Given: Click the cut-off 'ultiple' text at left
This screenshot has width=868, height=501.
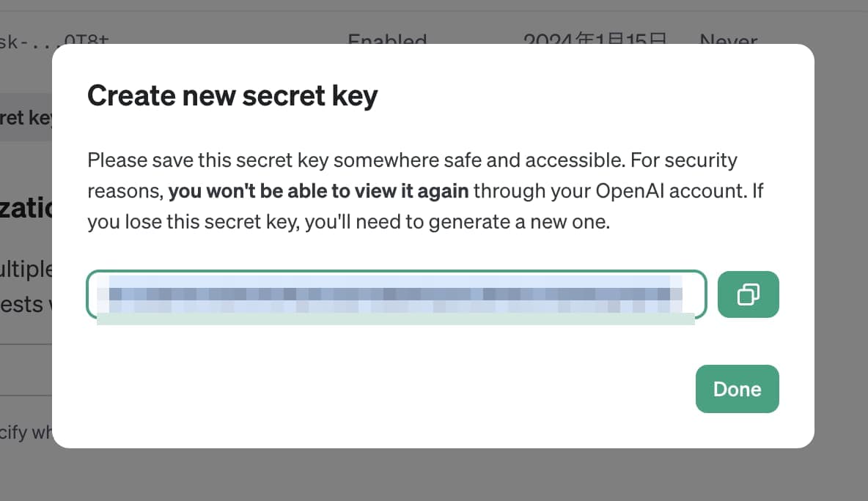Looking at the screenshot, I should [26, 270].
